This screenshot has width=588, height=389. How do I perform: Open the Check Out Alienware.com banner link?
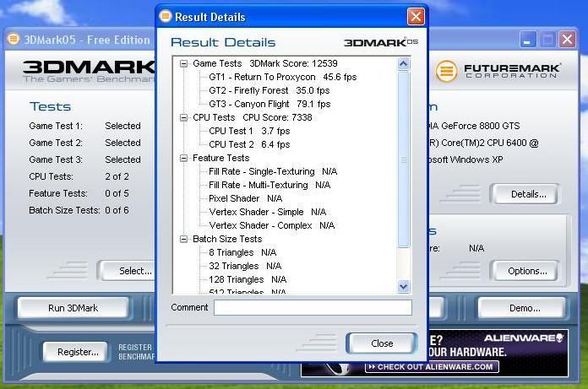click(432, 367)
